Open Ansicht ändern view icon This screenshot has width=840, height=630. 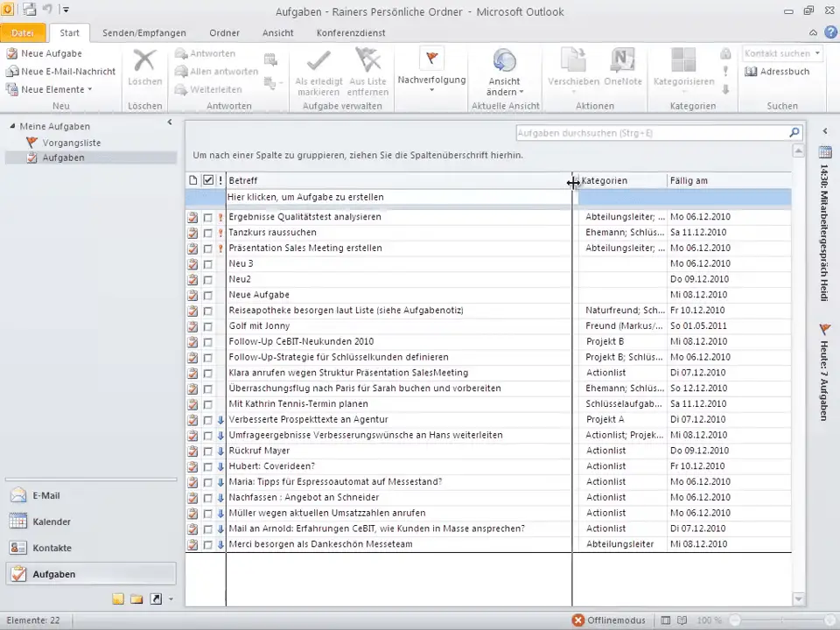tap(505, 60)
